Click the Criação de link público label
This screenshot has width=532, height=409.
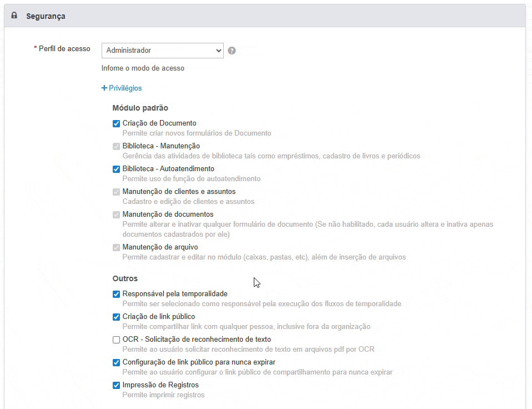coord(158,316)
